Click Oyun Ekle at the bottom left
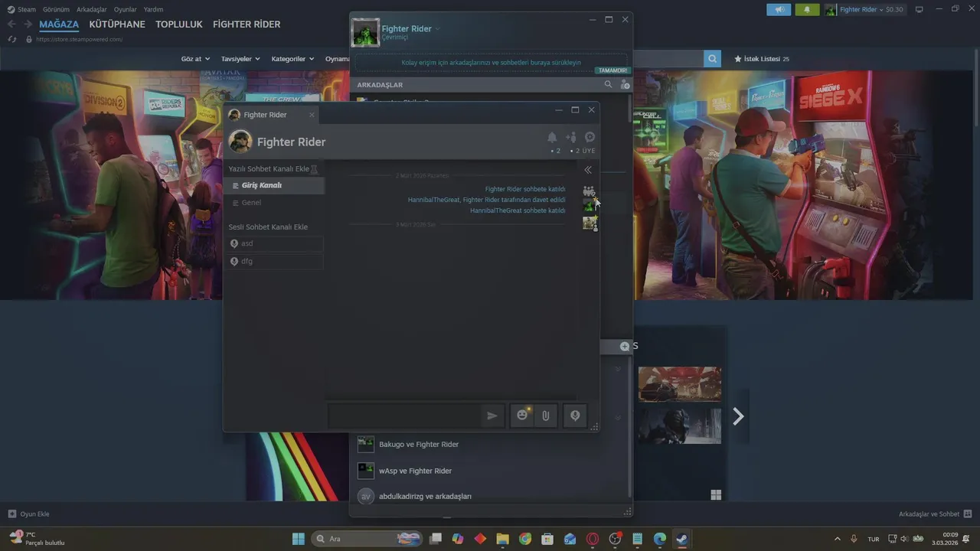This screenshot has height=551, width=980. pyautogui.click(x=28, y=514)
